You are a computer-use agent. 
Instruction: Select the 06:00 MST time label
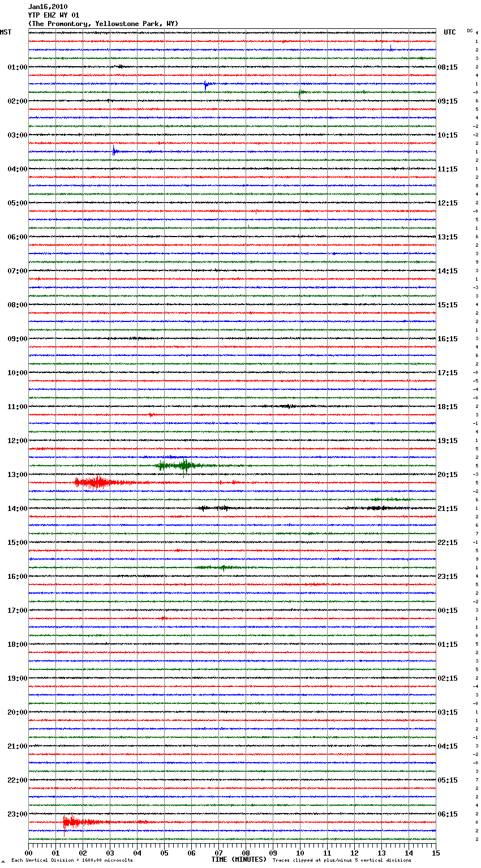click(x=18, y=237)
